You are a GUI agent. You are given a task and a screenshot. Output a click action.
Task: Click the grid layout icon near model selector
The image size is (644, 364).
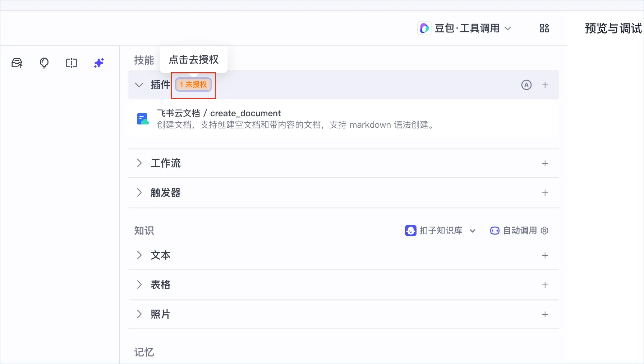(544, 28)
